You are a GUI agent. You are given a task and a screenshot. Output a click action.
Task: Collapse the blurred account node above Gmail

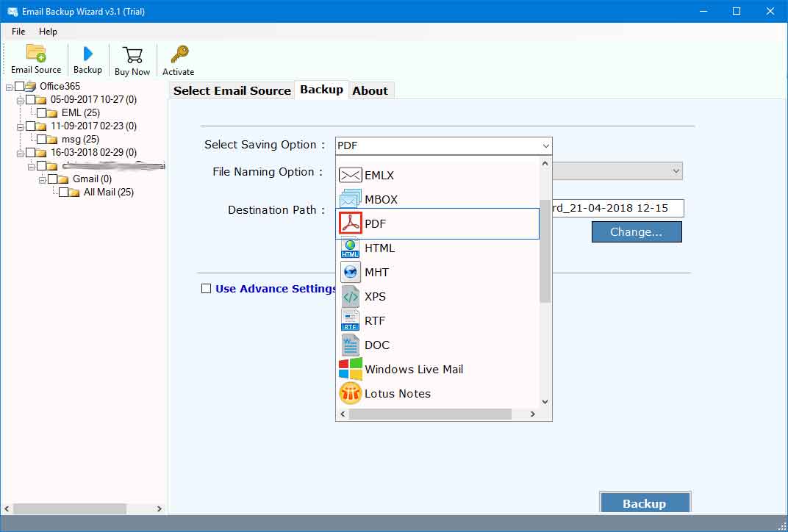click(x=31, y=167)
